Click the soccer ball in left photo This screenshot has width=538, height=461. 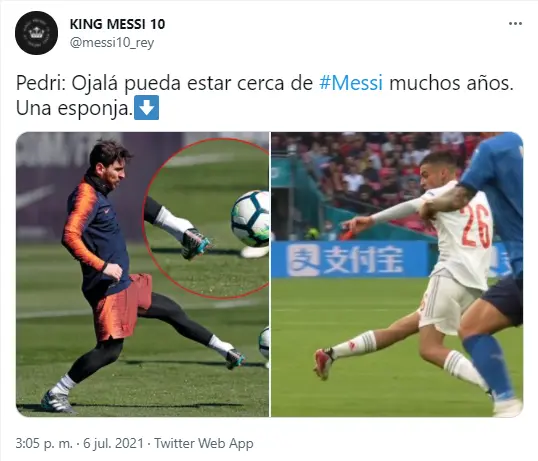[x=250, y=219]
